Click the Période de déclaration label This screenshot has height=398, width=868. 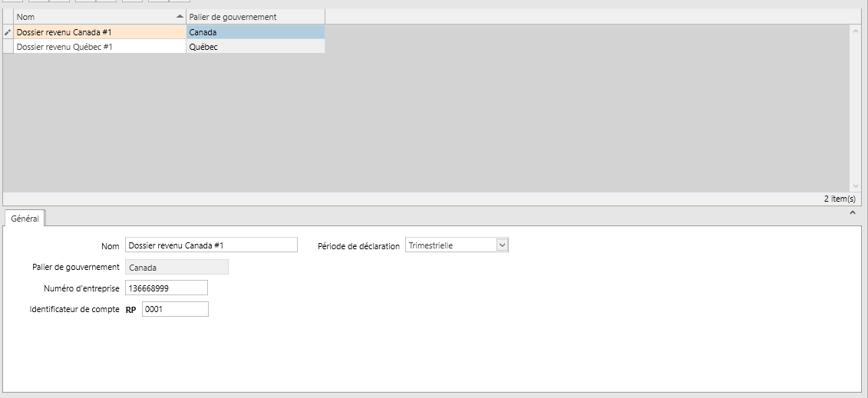pyautogui.click(x=358, y=246)
